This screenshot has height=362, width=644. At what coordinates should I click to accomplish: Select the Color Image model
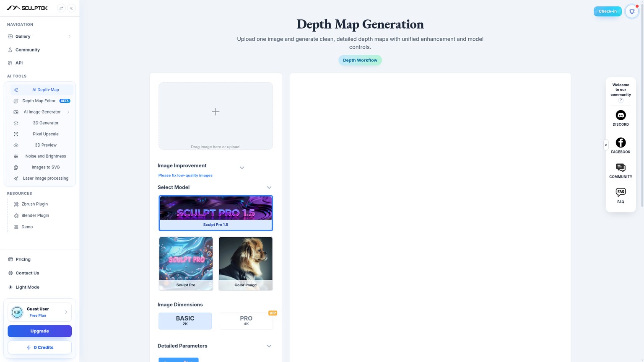[x=246, y=264]
